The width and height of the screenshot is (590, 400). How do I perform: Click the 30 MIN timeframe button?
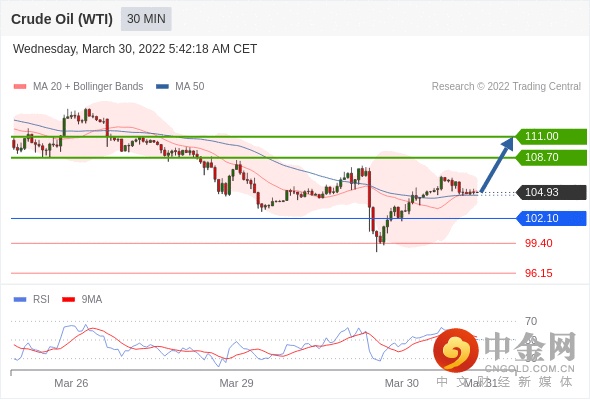[146, 19]
